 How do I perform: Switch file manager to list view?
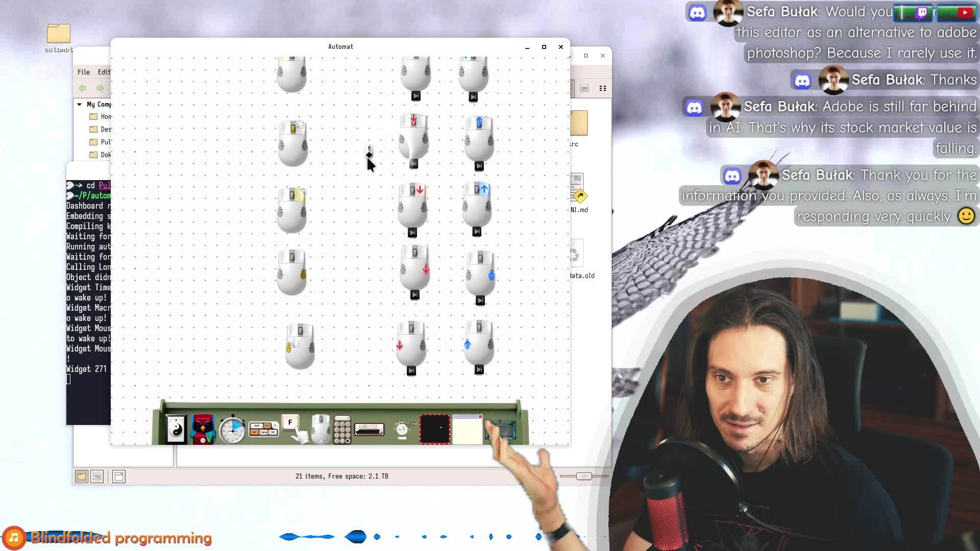pyautogui.click(x=584, y=88)
